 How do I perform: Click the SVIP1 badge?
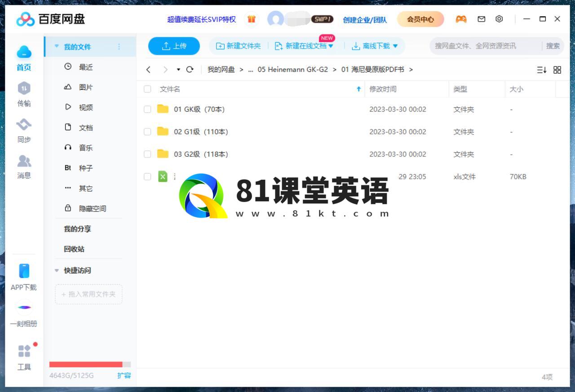click(x=322, y=19)
